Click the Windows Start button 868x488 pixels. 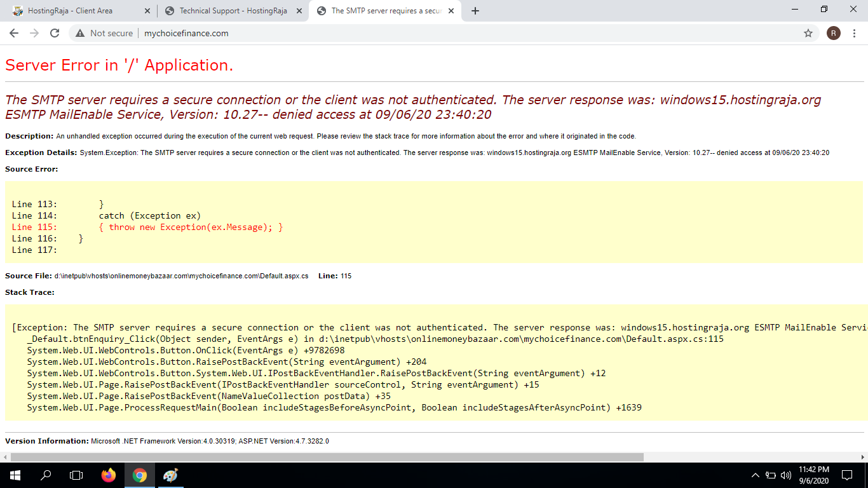tap(15, 475)
